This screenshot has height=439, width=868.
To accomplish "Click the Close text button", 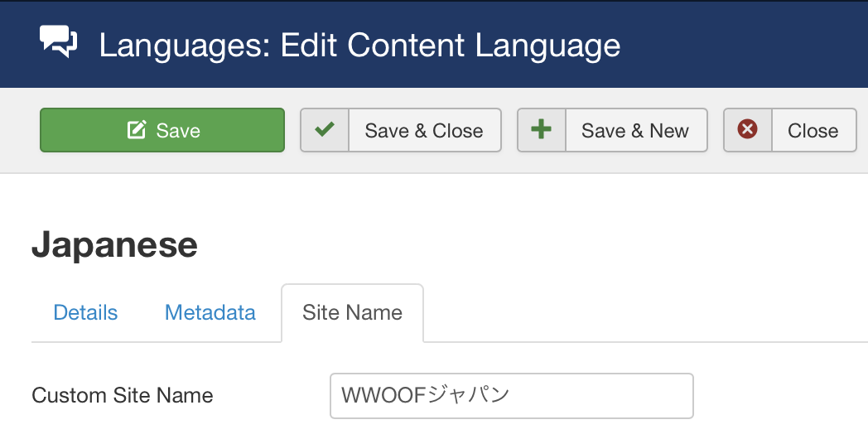I will pyautogui.click(x=813, y=131).
